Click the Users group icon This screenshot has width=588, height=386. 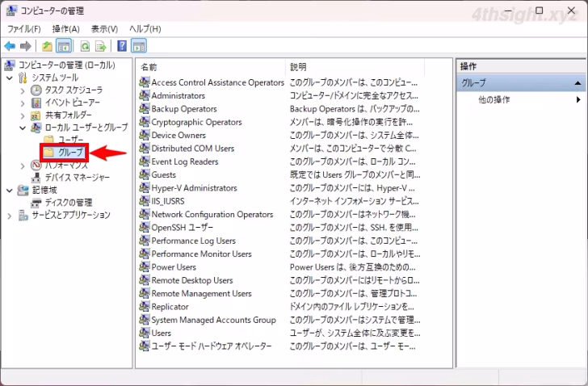point(145,333)
